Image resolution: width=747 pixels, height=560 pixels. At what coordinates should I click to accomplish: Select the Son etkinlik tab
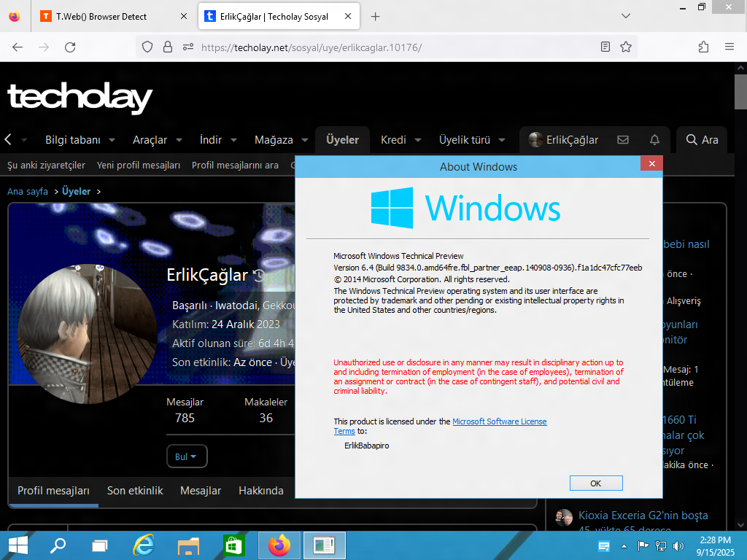coord(135,491)
